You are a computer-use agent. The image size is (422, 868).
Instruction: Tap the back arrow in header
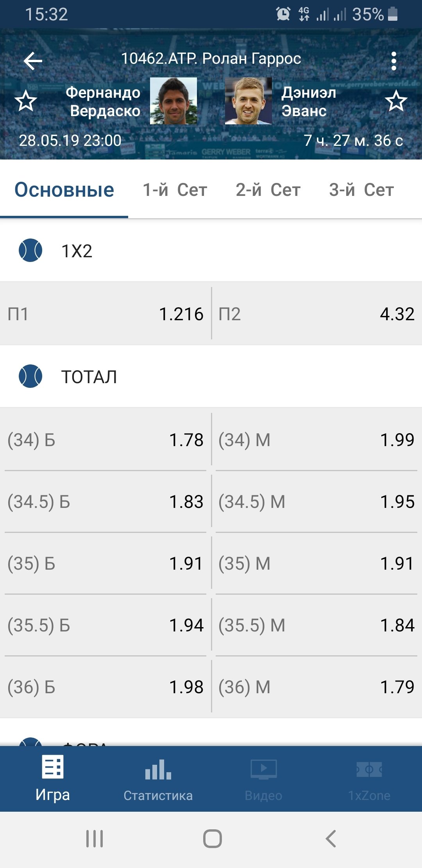point(33,61)
